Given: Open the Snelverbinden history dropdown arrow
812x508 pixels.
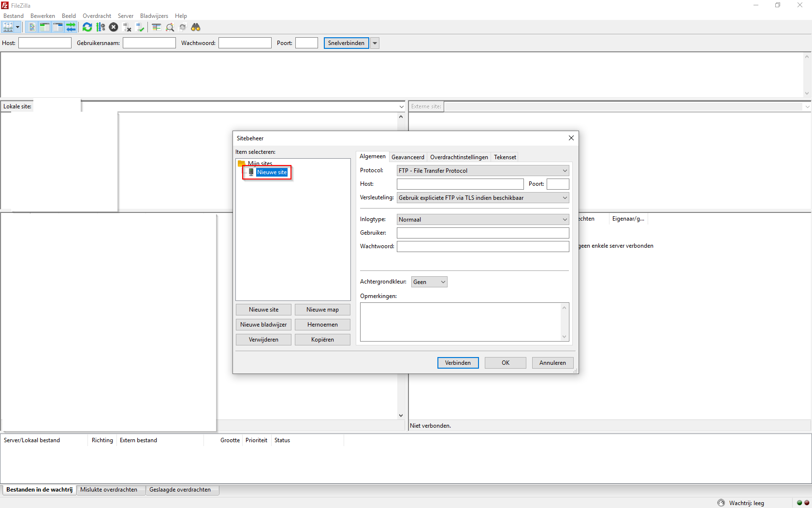Looking at the screenshot, I should 375,43.
